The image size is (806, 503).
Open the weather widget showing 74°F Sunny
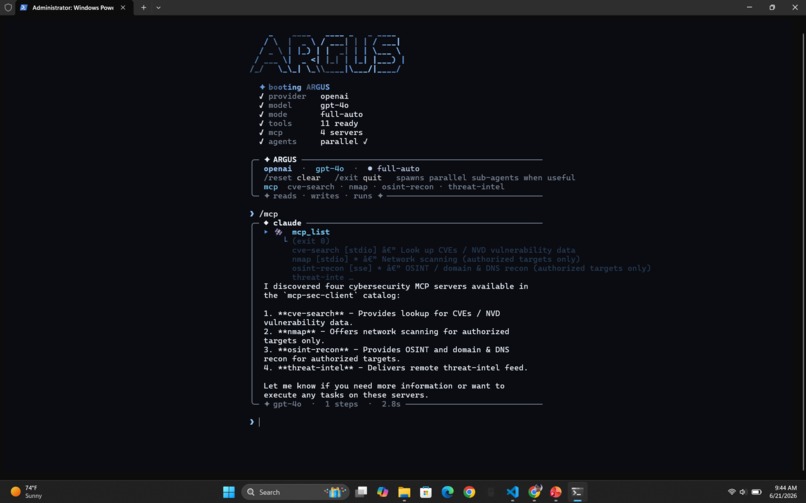27,492
